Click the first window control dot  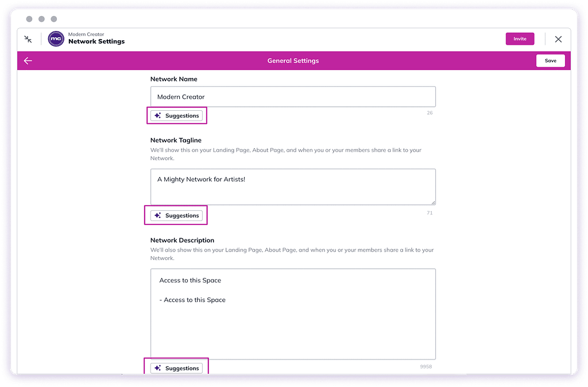point(29,19)
